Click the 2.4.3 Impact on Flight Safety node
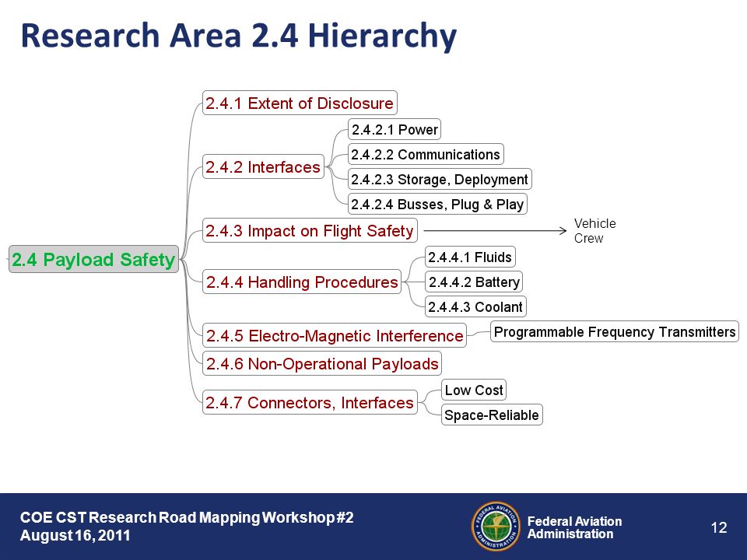747x560 pixels. 310,230
